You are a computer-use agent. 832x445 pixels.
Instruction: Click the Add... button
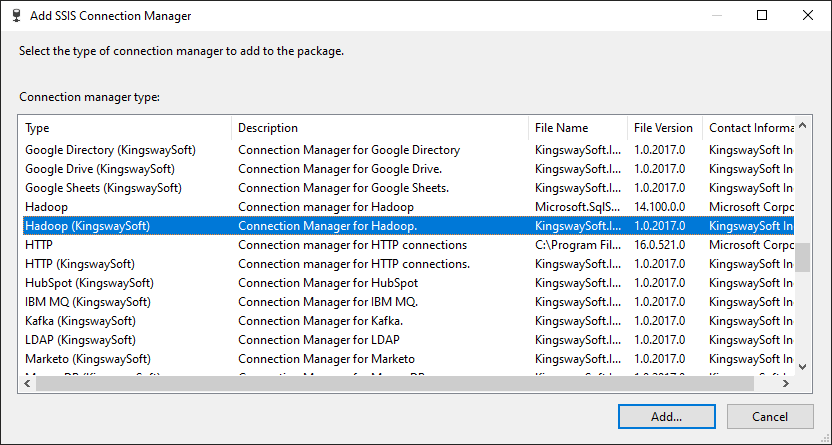(666, 417)
